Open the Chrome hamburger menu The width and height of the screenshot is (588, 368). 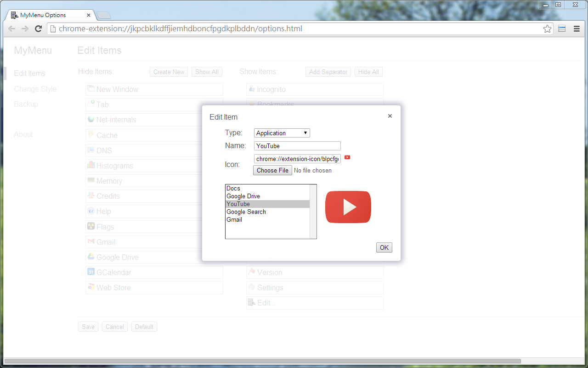pyautogui.click(x=577, y=29)
